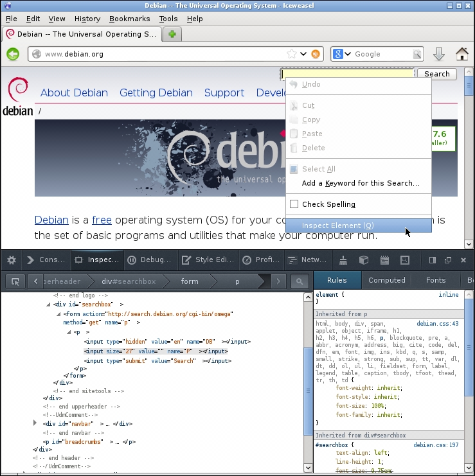Open the Network tab
Screen dimensions: 475x476
(307, 260)
